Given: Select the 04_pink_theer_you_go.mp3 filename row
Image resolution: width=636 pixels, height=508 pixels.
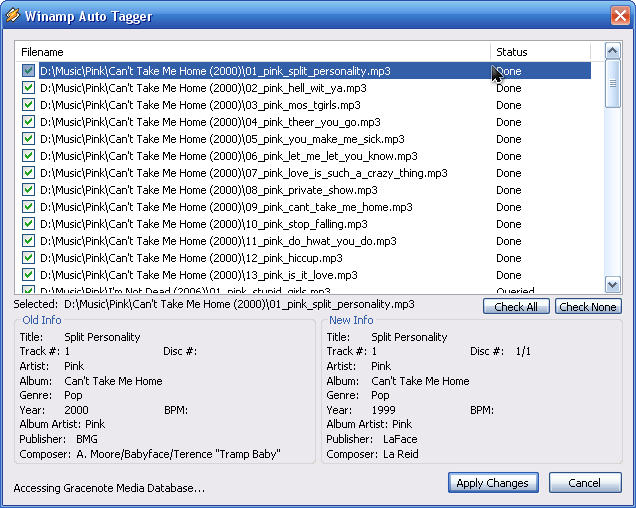Looking at the screenshot, I should click(210, 122).
